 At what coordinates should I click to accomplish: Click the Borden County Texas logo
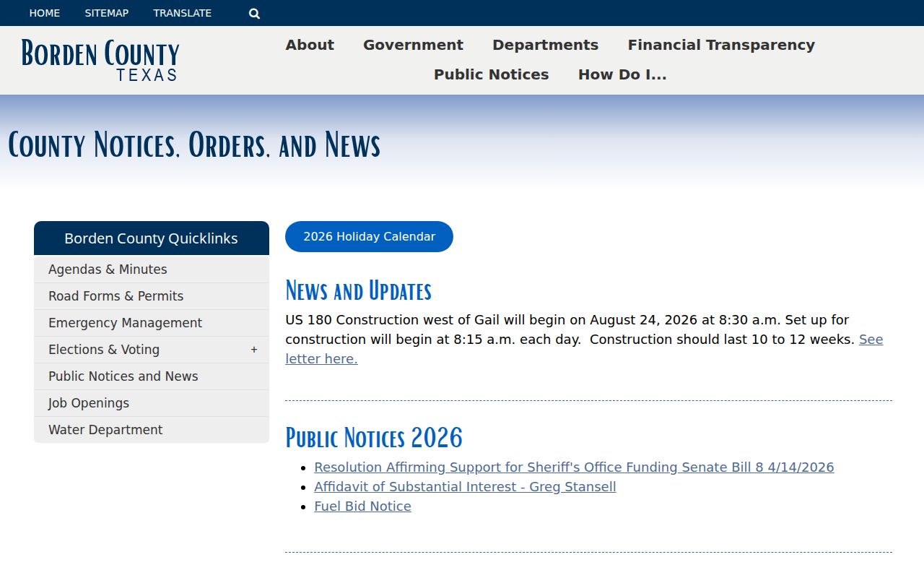[100, 60]
